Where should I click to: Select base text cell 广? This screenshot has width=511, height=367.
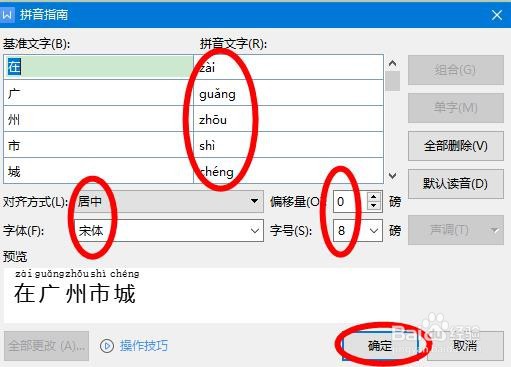tap(98, 93)
